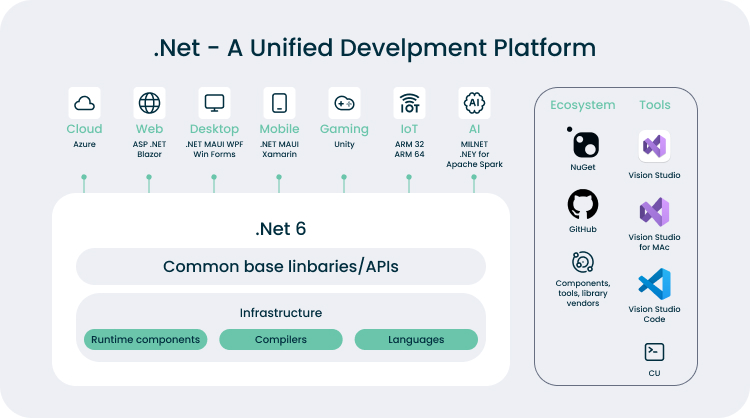Click the CU terminal icon
This screenshot has height=418, width=750.
click(654, 352)
